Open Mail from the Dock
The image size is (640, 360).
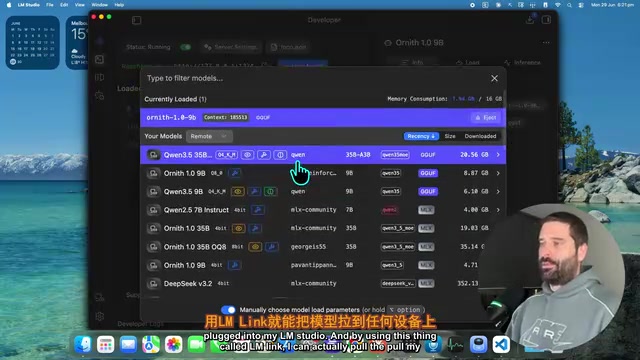point(128,344)
